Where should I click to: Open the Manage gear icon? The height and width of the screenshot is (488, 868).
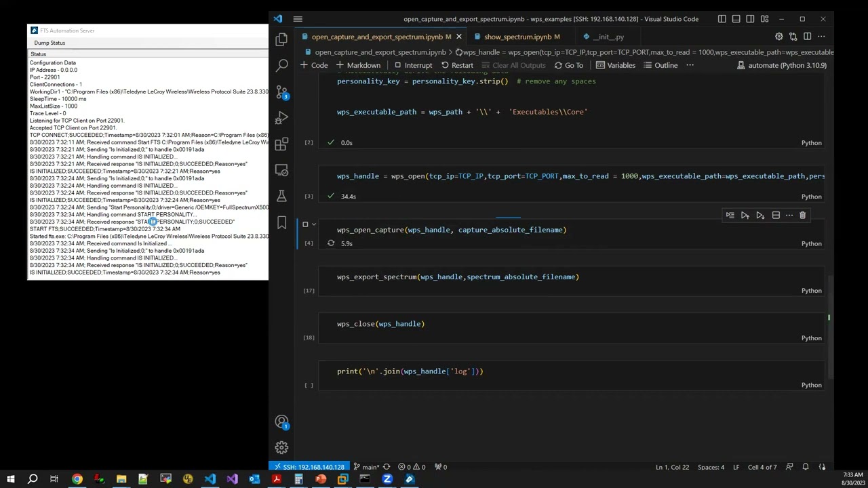pos(281,448)
